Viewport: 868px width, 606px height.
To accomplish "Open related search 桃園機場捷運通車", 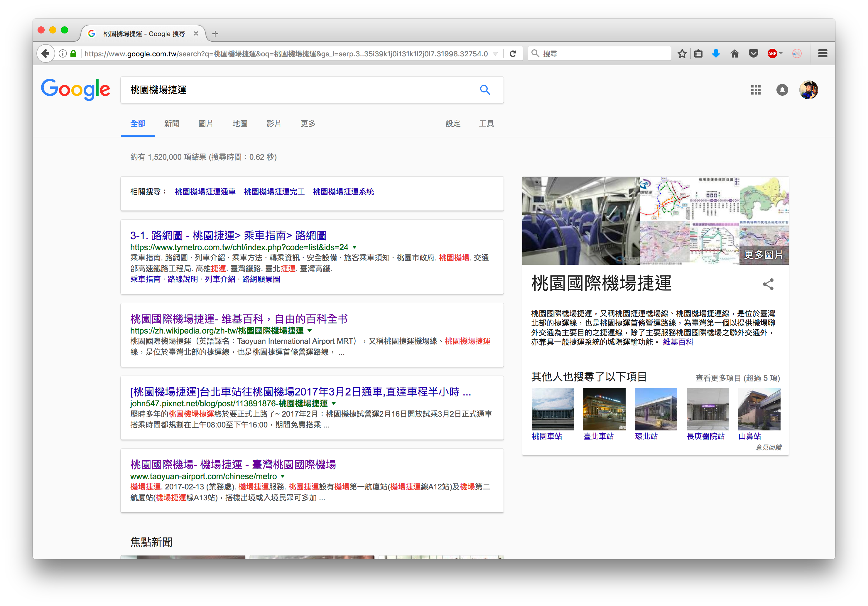I will click(x=205, y=192).
